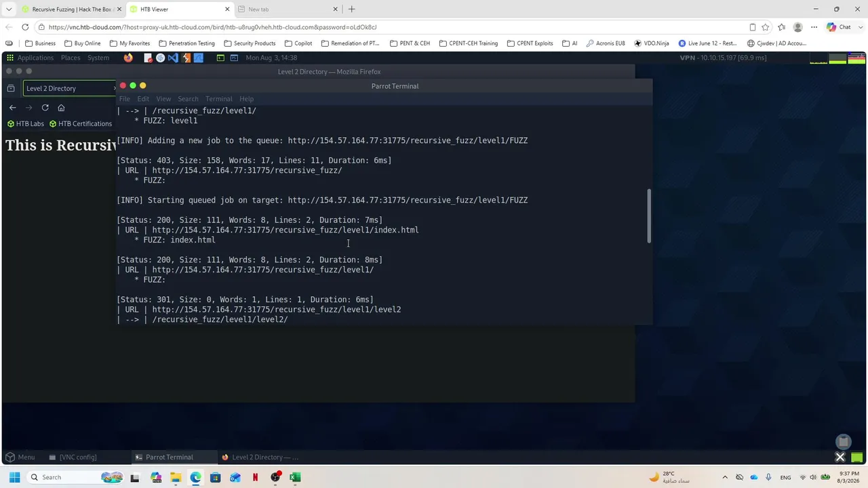Open the Penetration Testing bookmarks folder

[186, 43]
